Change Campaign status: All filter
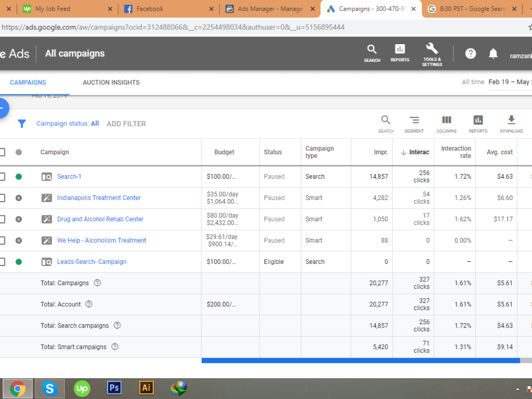This screenshot has width=532, height=399. tap(68, 123)
